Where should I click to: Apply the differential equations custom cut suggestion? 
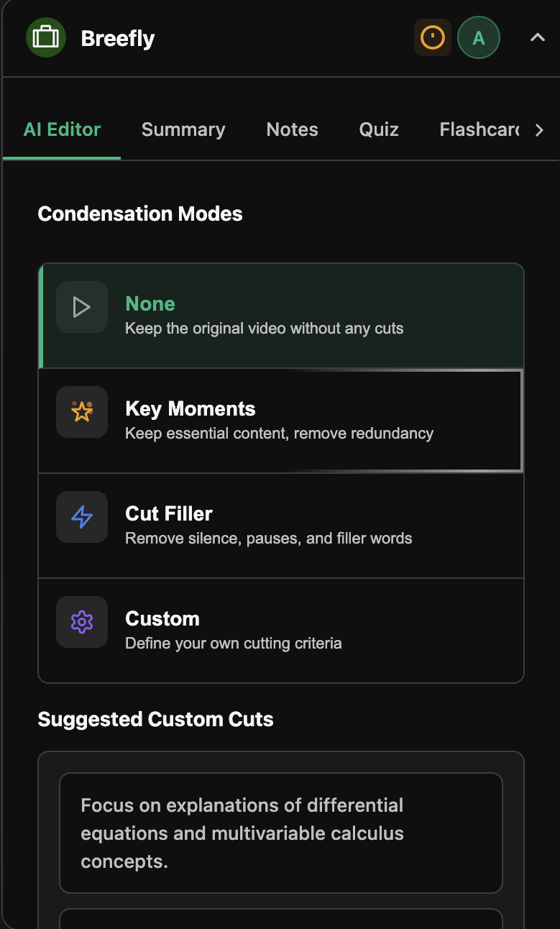280,833
